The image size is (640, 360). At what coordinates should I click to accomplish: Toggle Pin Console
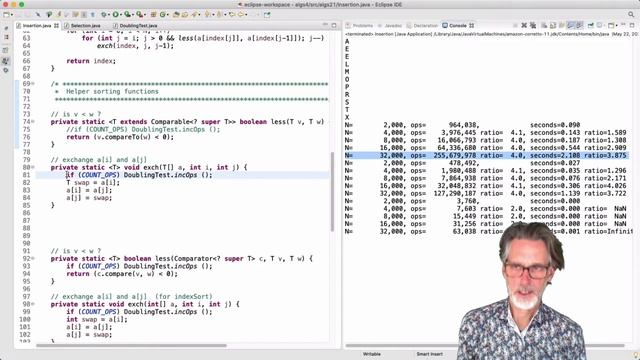[591, 25]
